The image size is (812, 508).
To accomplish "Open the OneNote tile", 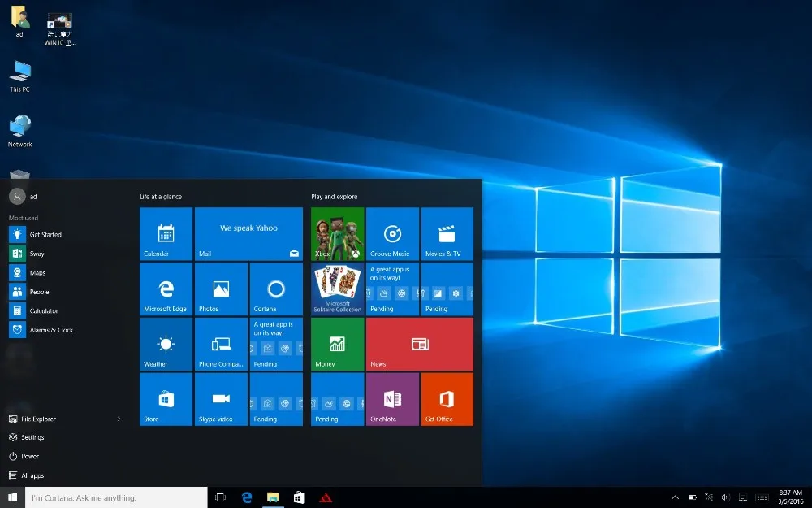I will (x=392, y=399).
